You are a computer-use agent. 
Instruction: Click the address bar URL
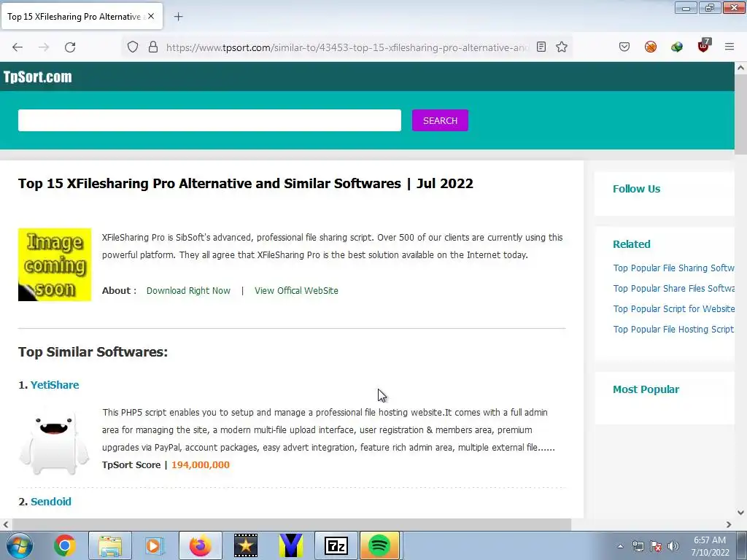(347, 47)
